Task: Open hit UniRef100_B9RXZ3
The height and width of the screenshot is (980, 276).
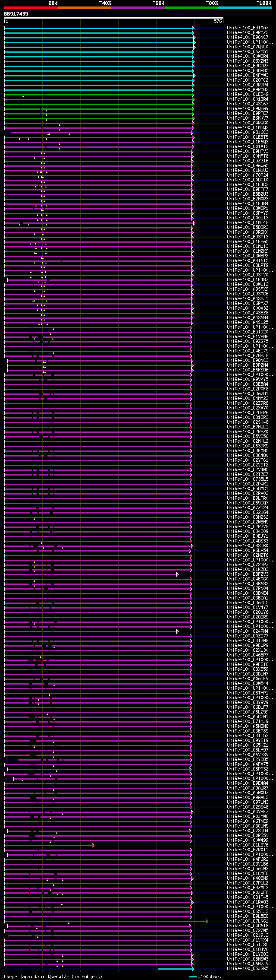Action: tap(248, 32)
